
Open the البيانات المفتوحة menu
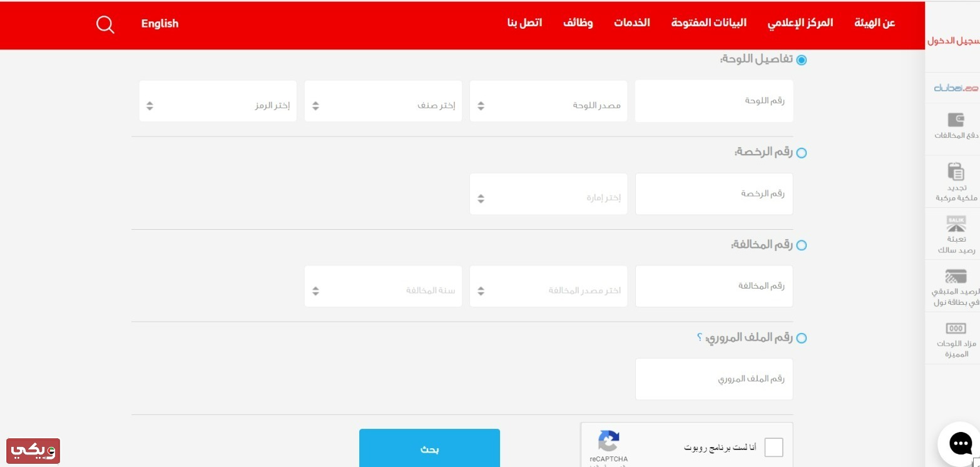(709, 23)
